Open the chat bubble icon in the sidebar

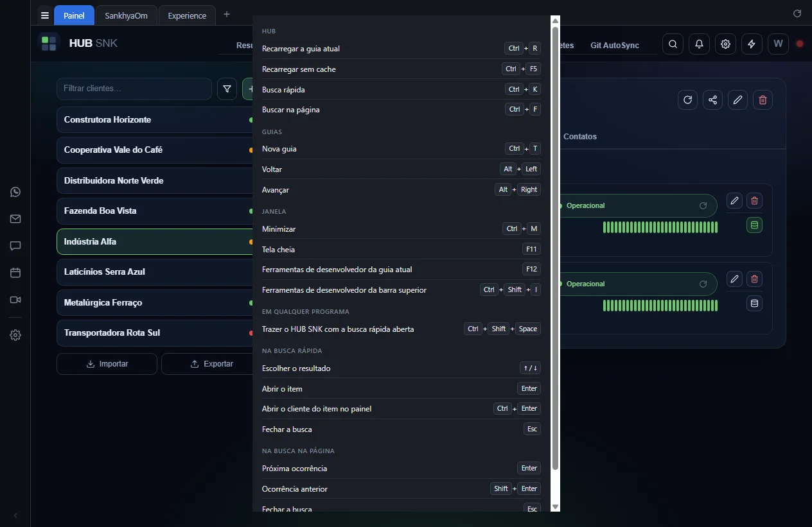pyautogui.click(x=15, y=246)
